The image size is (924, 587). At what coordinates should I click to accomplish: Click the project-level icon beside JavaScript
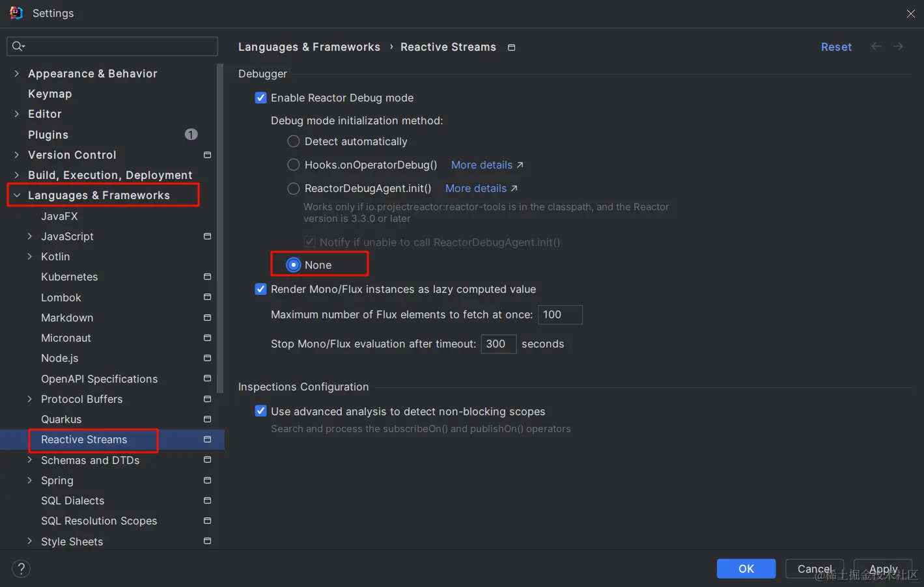coord(207,236)
